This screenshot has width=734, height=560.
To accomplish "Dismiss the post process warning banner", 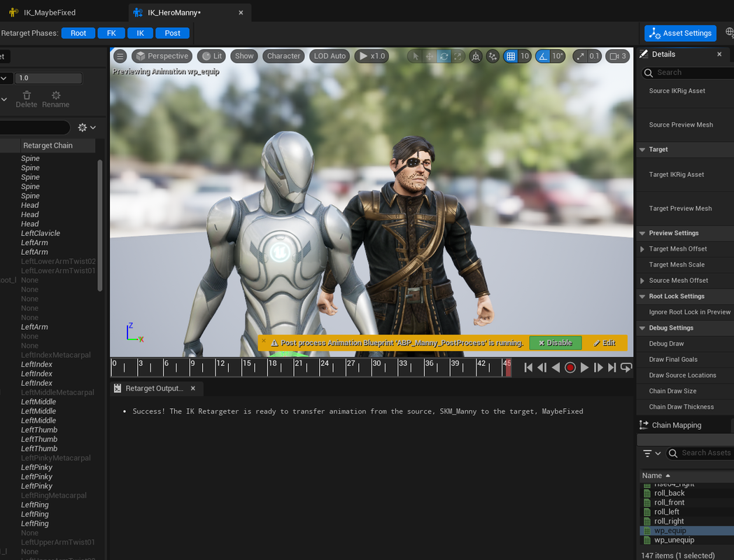I will pyautogui.click(x=264, y=341).
